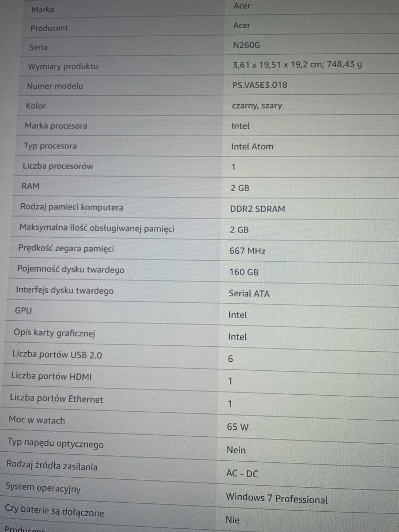Click the Serial ATA interface value
The width and height of the screenshot is (399, 532).
coord(249,294)
